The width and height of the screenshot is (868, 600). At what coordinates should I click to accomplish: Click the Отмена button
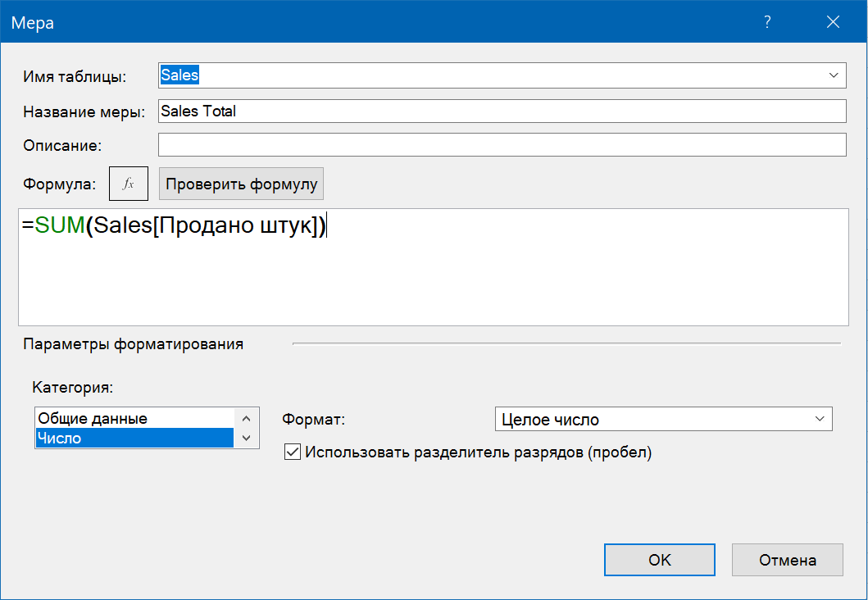(x=787, y=560)
